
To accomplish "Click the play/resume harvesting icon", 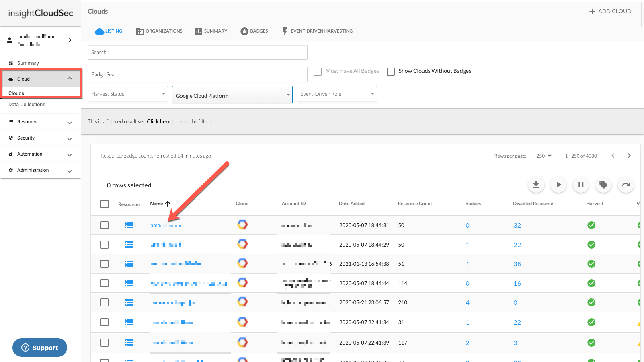I will tap(558, 185).
